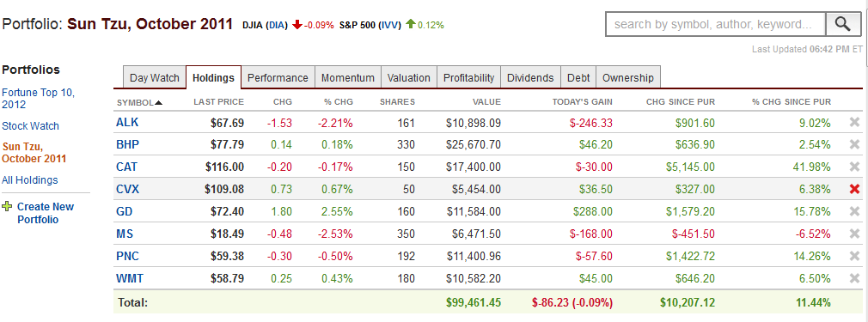This screenshot has width=868, height=322.
Task: Switch to the Day Watch tab
Action: (155, 78)
